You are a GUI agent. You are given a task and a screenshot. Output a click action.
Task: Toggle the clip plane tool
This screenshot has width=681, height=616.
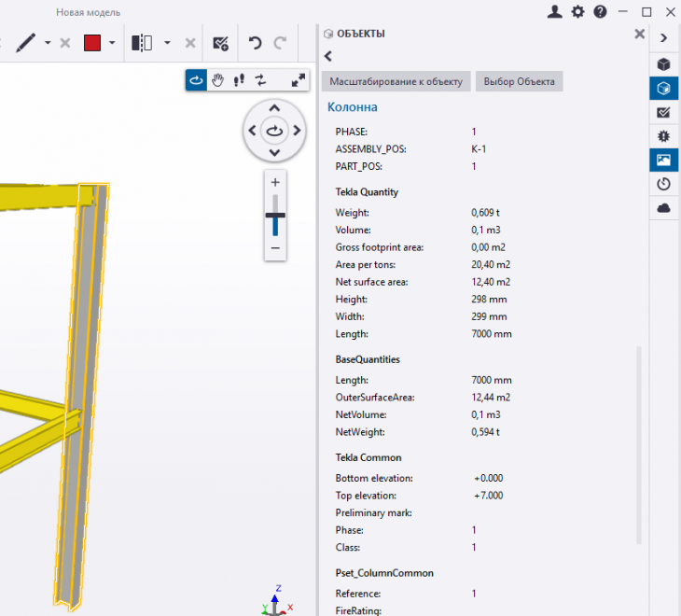coord(142,43)
